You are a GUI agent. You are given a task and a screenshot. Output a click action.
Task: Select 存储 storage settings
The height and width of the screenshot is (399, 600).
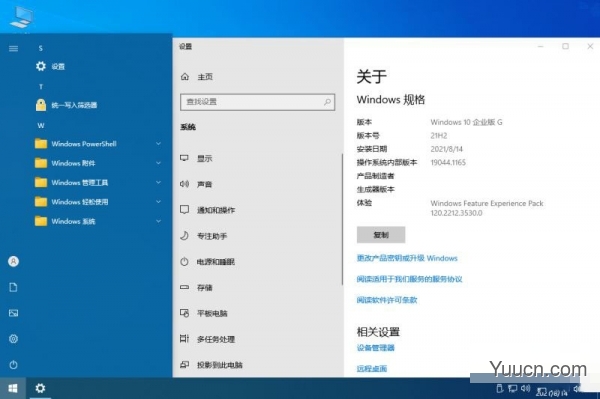(196, 288)
